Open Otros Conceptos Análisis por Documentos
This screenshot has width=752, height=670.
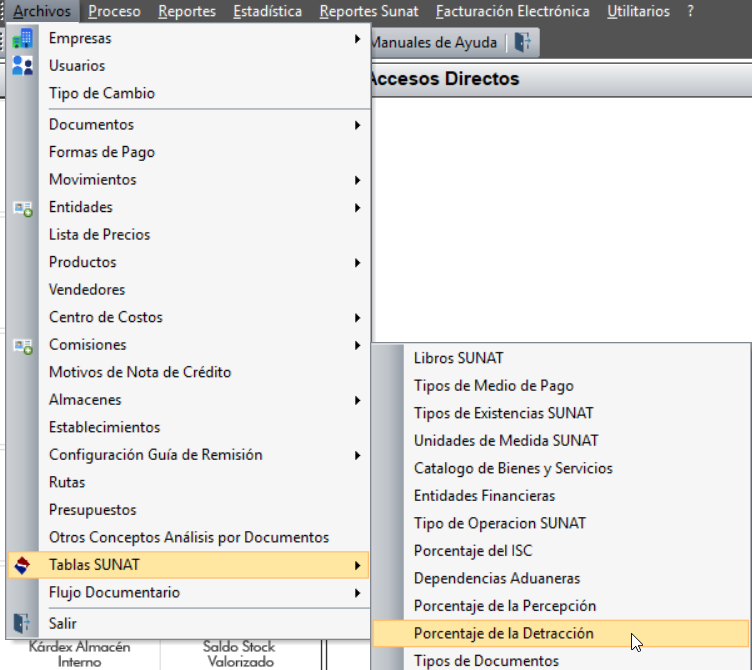[188, 537]
